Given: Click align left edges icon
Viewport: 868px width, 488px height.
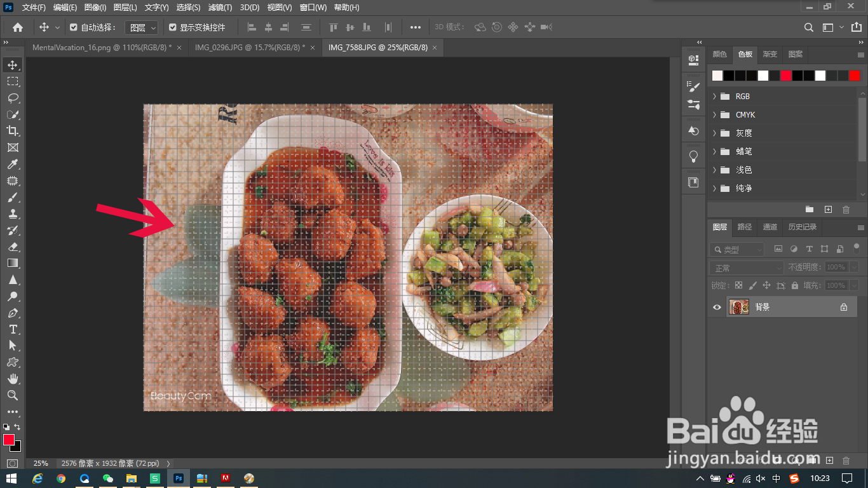Looking at the screenshot, I should click(x=252, y=27).
